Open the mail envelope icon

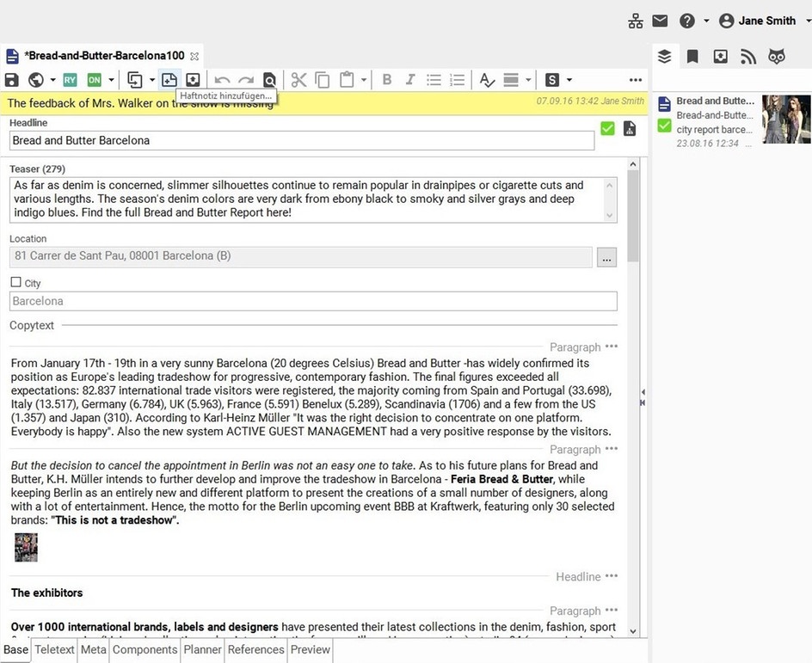pyautogui.click(x=660, y=21)
